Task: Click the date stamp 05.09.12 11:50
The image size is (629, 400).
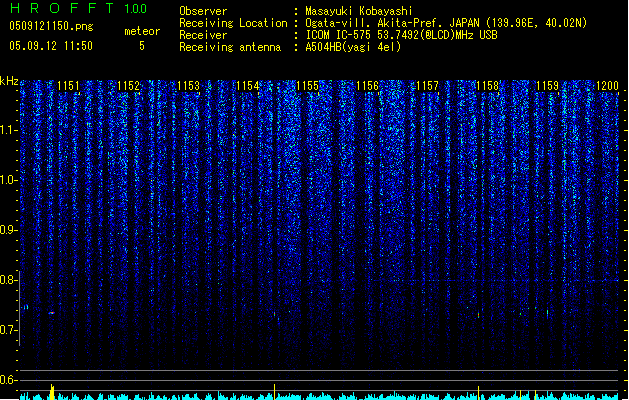Action: 51,46
